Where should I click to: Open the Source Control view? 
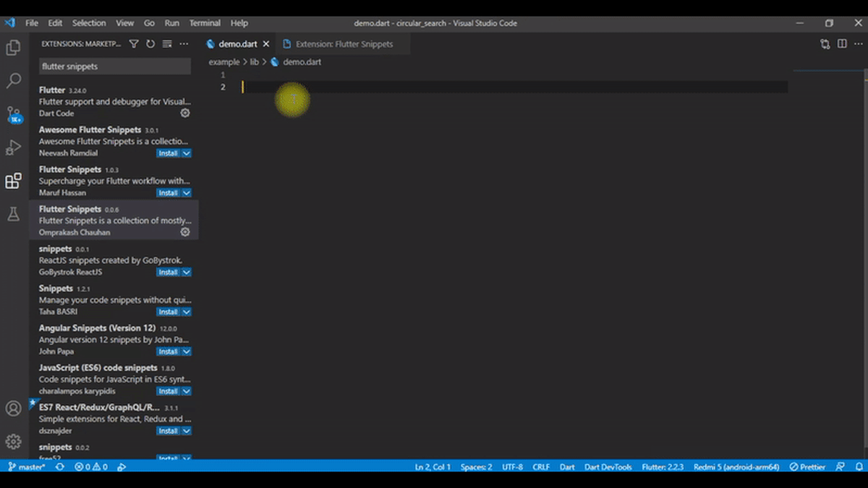(13, 114)
